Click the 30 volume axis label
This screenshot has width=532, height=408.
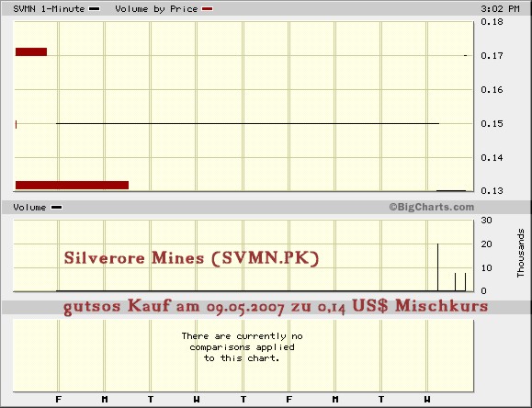(x=486, y=221)
